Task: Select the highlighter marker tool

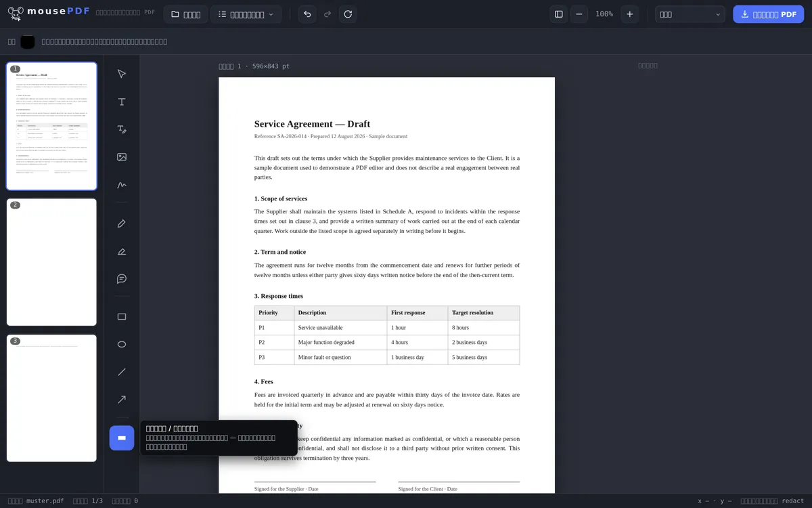Action: coord(122,251)
